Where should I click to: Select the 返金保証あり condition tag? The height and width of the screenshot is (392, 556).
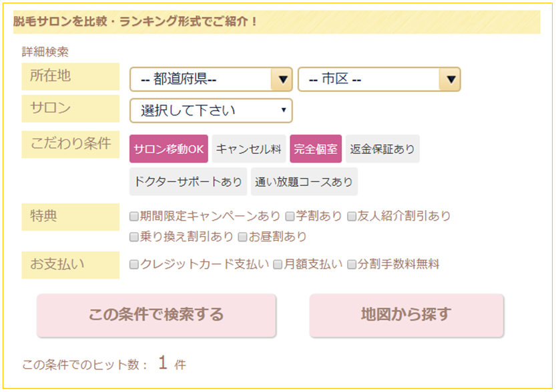[x=382, y=149]
